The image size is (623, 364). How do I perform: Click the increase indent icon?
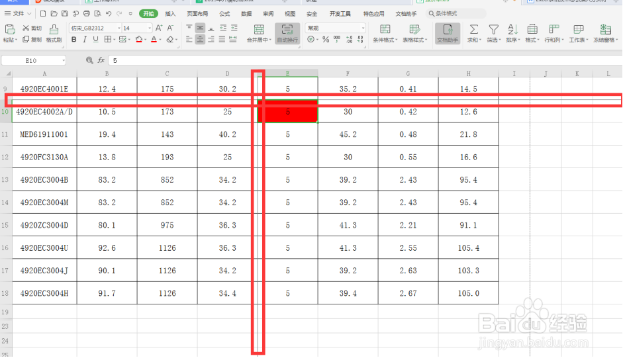pos(234,27)
